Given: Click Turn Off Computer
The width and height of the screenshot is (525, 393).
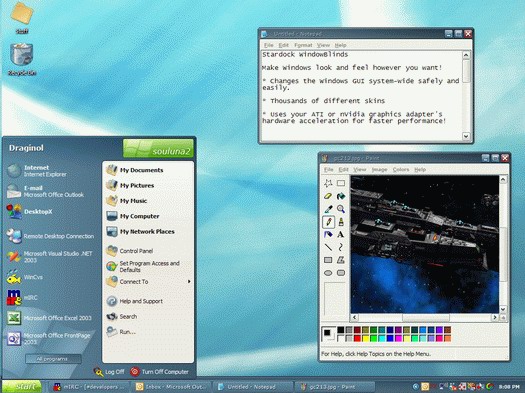Looking at the screenshot, I should (159, 372).
